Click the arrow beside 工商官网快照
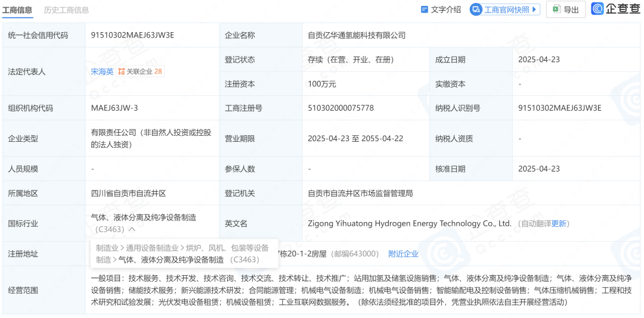Viewport: 644px width, 318px height. pyautogui.click(x=534, y=10)
